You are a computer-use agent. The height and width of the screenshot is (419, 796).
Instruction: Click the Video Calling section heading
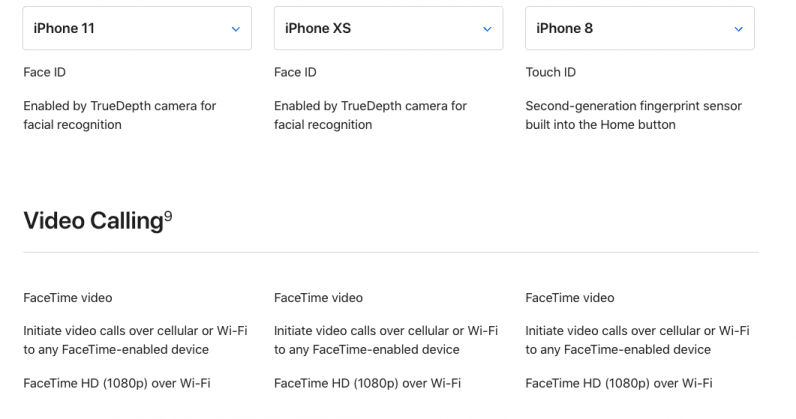(x=92, y=221)
